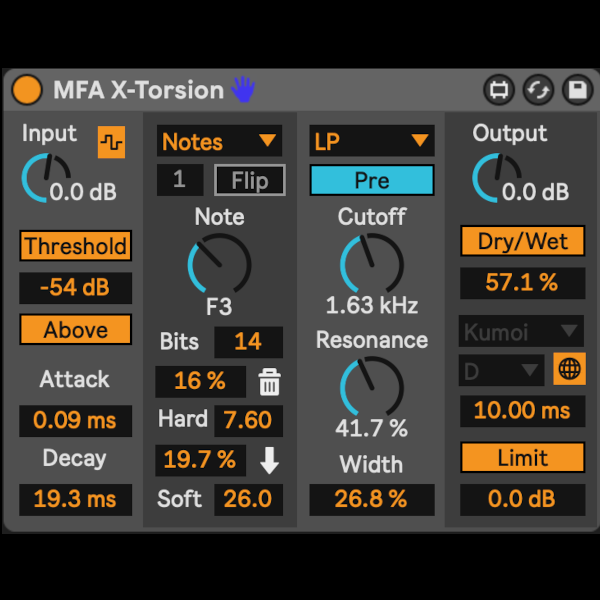Open the D root note dropdown

(502, 370)
